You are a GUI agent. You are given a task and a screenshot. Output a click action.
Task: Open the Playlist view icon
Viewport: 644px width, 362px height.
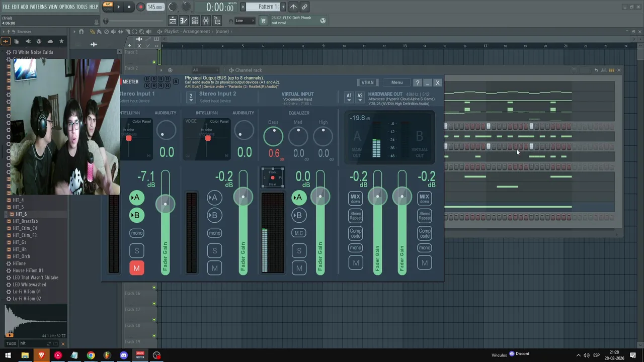(173, 21)
